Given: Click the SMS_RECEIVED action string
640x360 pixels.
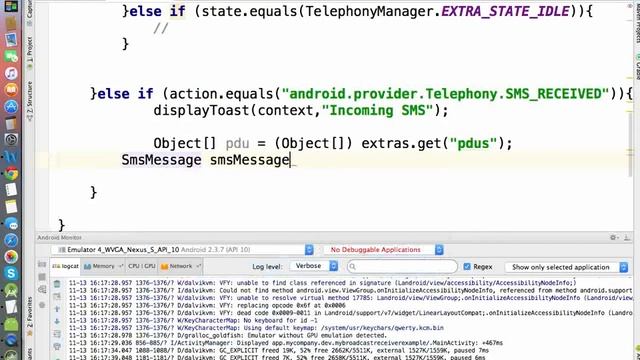Looking at the screenshot, I should pyautogui.click(x=445, y=94).
